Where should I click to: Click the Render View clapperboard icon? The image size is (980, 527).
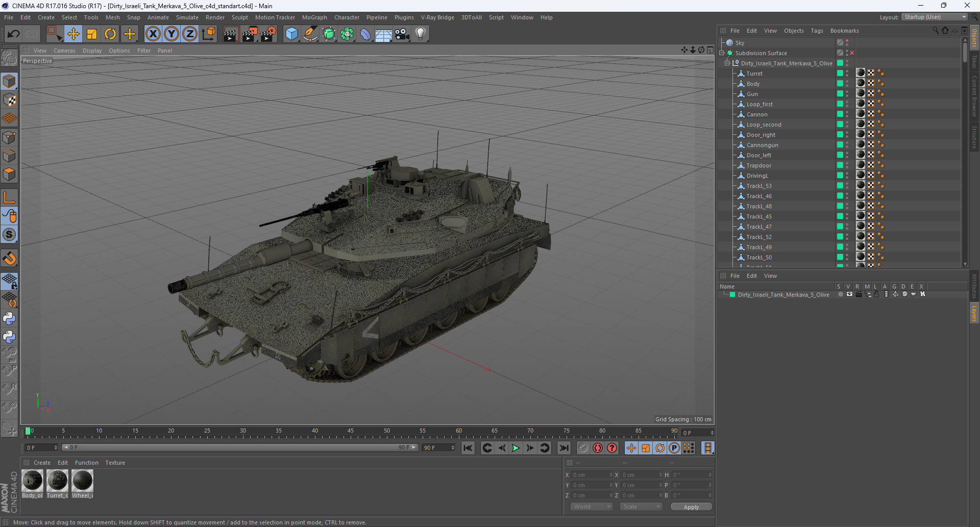point(231,34)
